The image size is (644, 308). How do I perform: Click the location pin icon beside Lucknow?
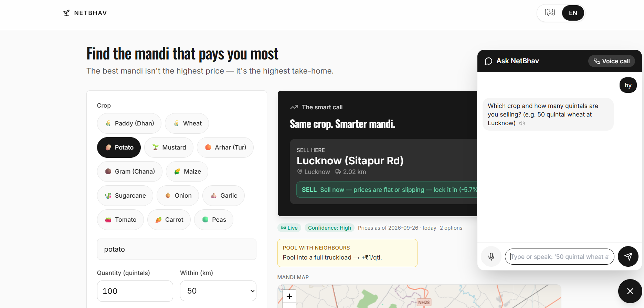point(299,172)
